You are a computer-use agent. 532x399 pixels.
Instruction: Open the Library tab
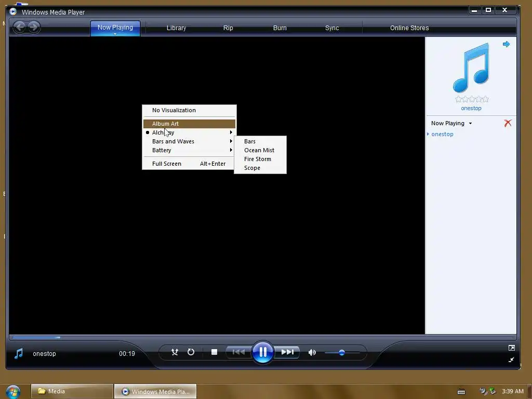[x=176, y=28]
